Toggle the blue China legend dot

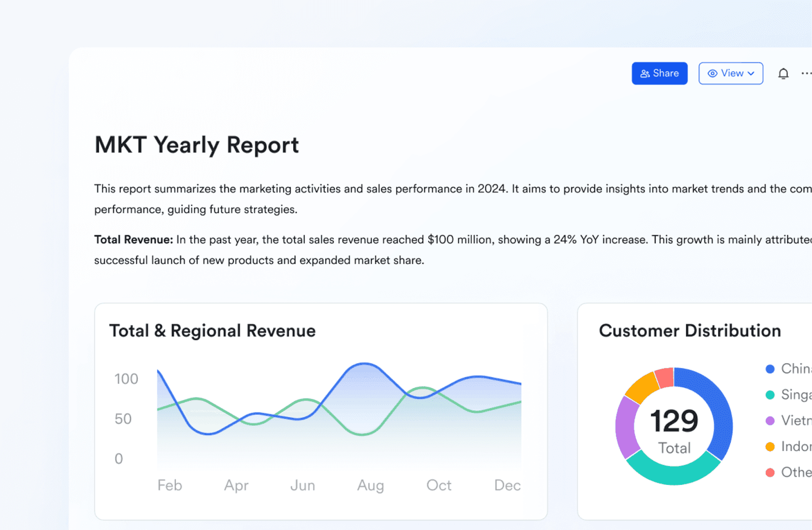tap(770, 369)
